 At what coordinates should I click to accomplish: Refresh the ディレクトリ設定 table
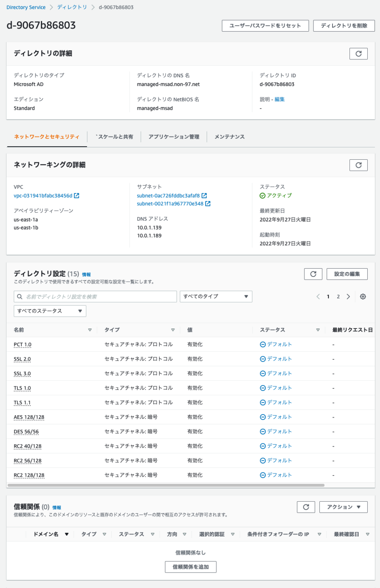(x=313, y=274)
